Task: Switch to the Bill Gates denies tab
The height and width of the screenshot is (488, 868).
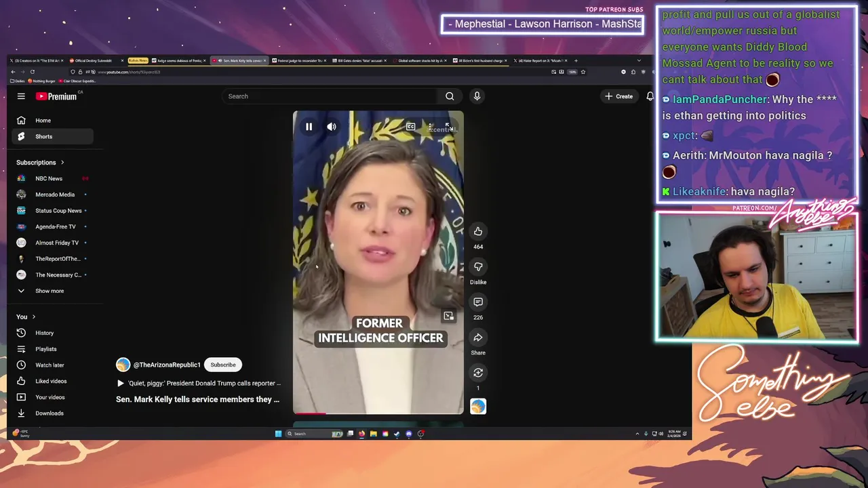Action: click(x=359, y=60)
